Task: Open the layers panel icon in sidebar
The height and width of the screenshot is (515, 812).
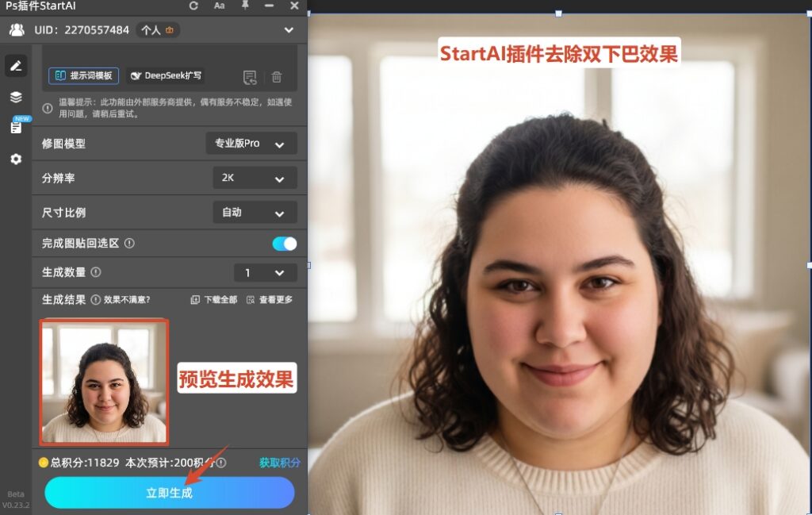Action: pyautogui.click(x=15, y=98)
